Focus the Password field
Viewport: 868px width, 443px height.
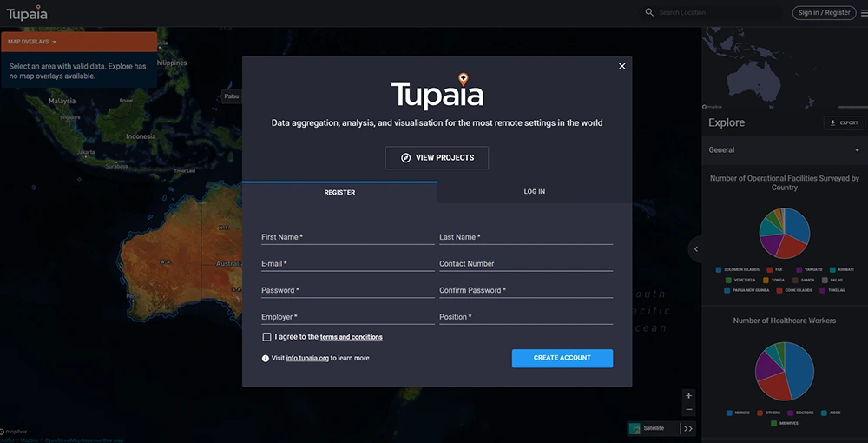348,290
